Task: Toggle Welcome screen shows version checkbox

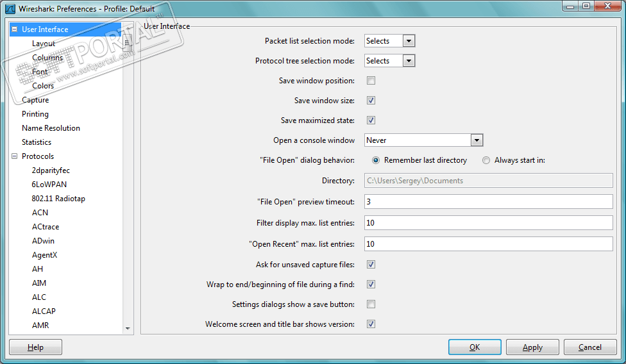Action: click(x=371, y=324)
